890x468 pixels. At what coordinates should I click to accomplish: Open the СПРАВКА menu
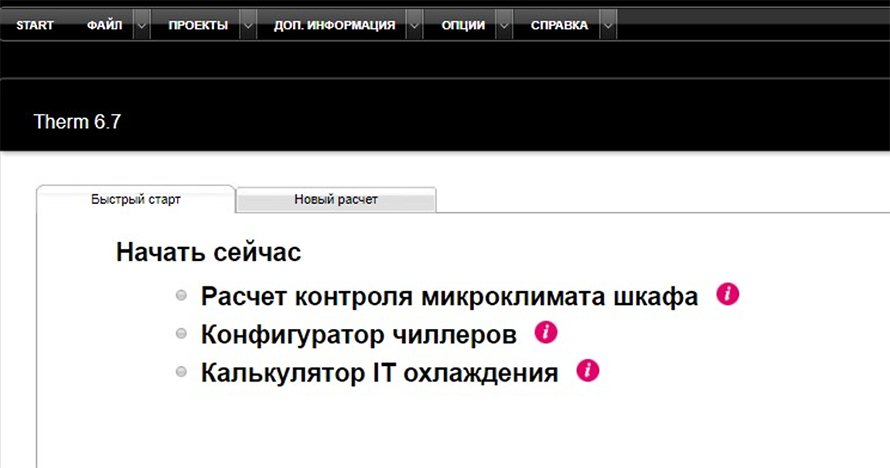pyautogui.click(x=559, y=26)
